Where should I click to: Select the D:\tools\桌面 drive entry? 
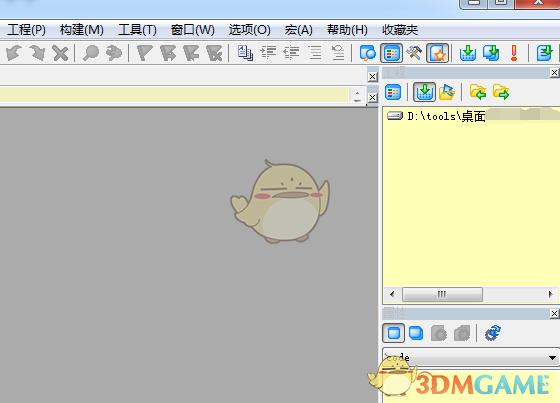tap(446, 116)
